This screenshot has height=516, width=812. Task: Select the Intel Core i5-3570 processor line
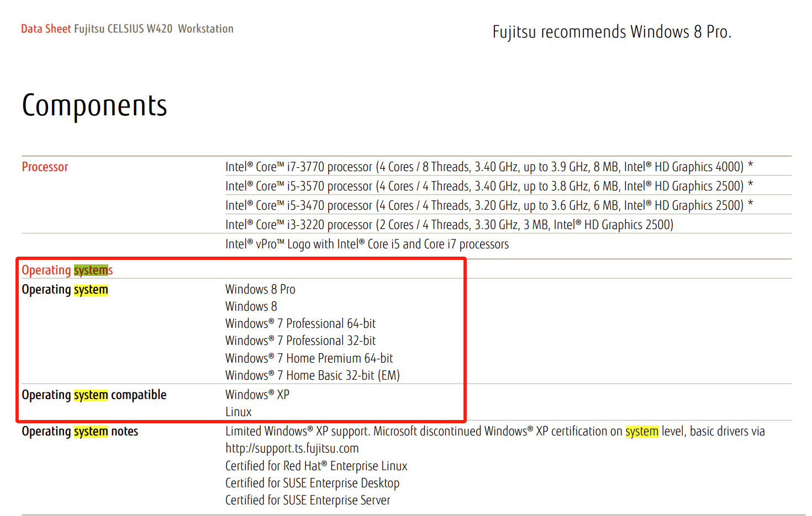[x=489, y=186]
